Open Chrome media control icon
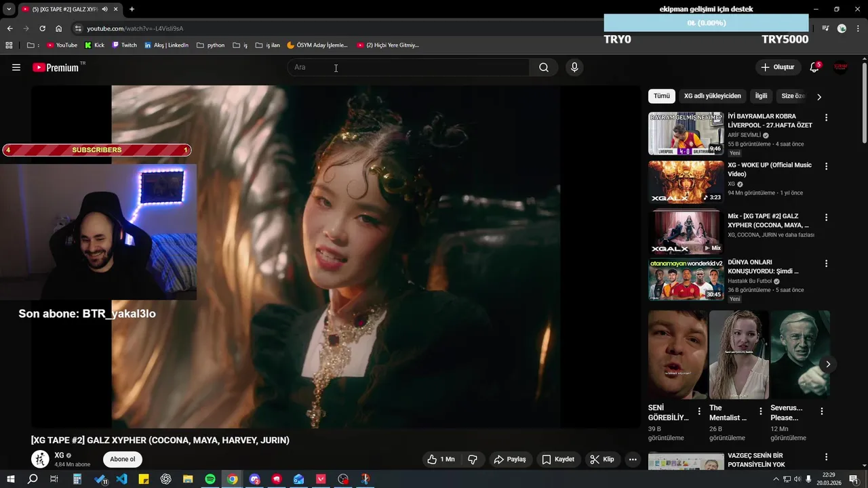The width and height of the screenshot is (868, 488). click(825, 28)
